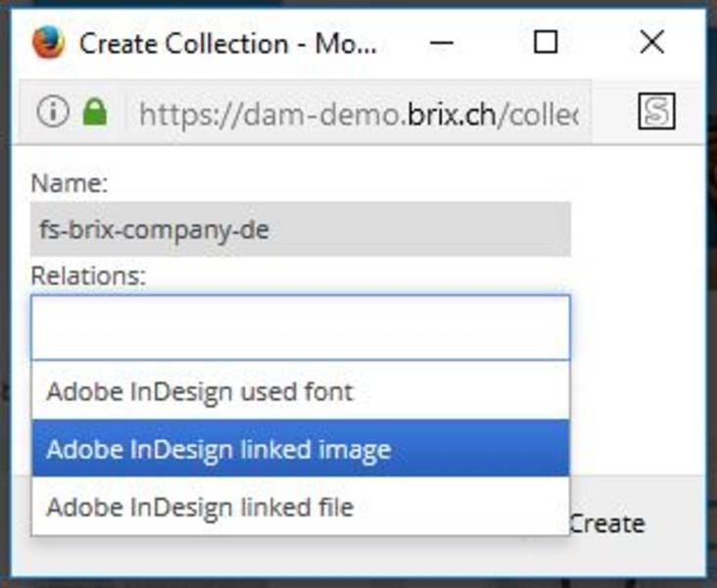Click the Relations: label
Screen dimensions: 717x588
tap(88, 276)
